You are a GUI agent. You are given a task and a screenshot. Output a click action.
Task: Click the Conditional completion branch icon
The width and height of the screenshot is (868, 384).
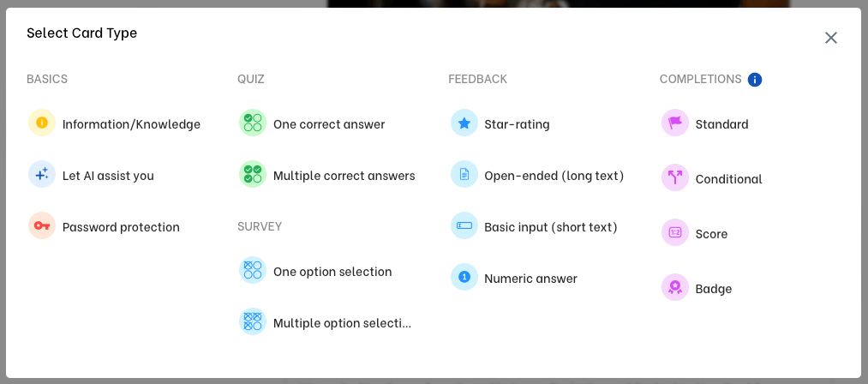click(x=675, y=178)
